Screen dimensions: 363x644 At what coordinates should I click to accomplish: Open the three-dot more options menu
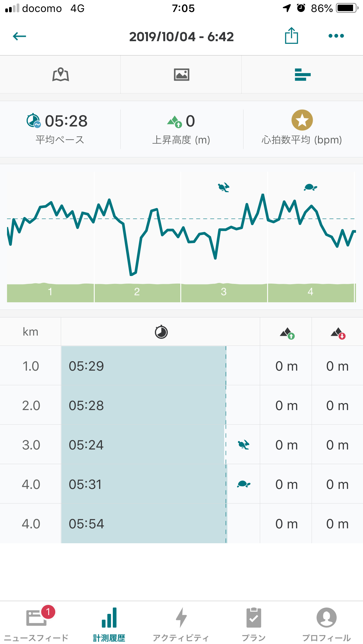336,36
